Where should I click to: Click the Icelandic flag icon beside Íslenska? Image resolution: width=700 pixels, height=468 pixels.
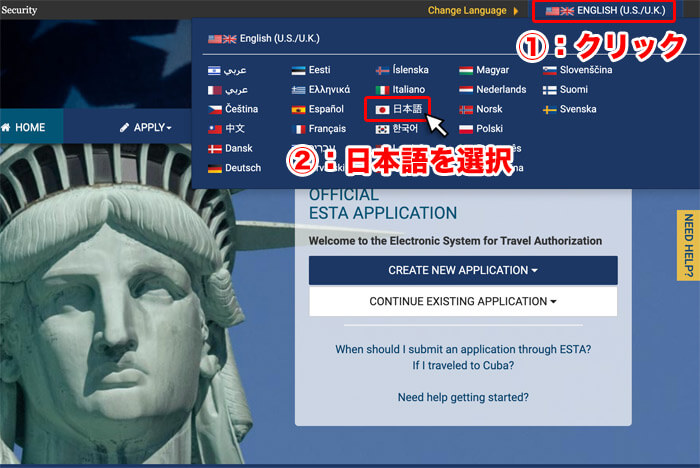[x=382, y=70]
